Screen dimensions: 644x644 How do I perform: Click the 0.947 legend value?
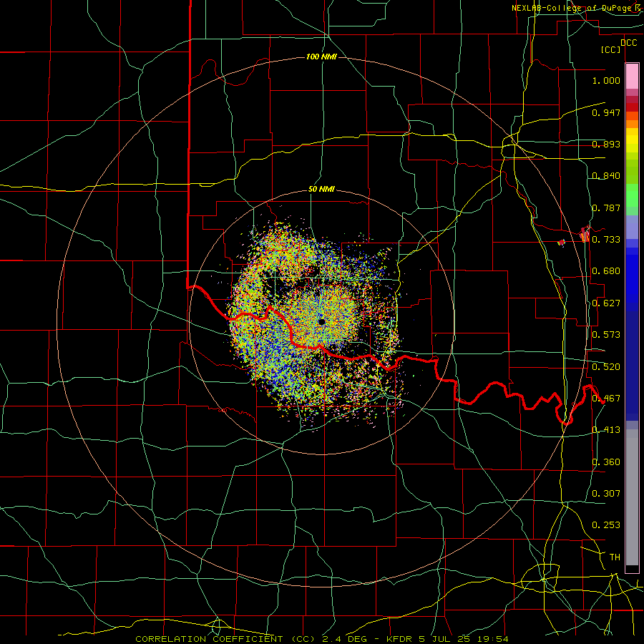(x=606, y=112)
